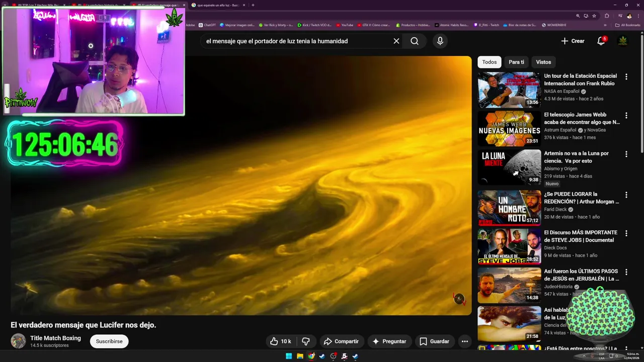Open the YouTube bookmark
644x362 pixels.
345,25
